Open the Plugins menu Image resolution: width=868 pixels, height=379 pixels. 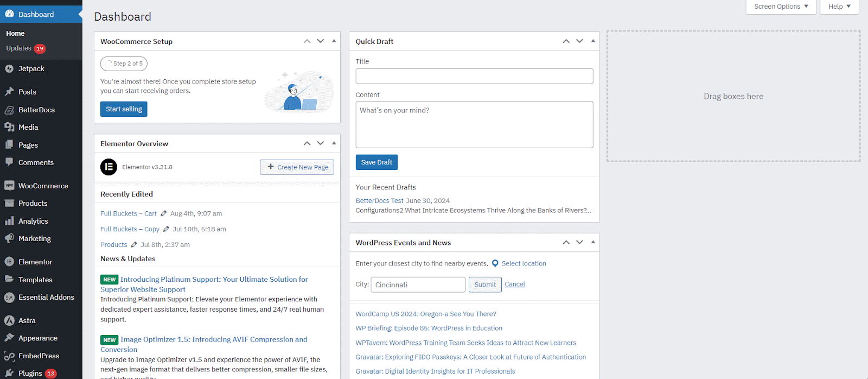30,373
